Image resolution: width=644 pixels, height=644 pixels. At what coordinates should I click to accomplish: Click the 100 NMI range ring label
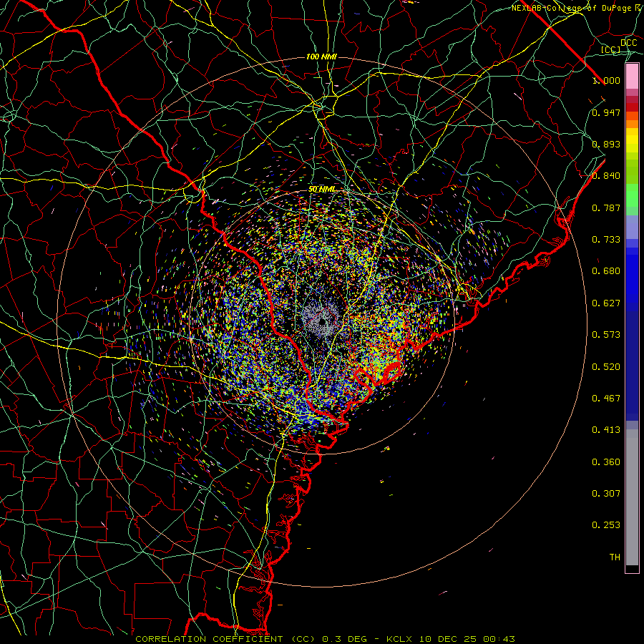coord(321,57)
